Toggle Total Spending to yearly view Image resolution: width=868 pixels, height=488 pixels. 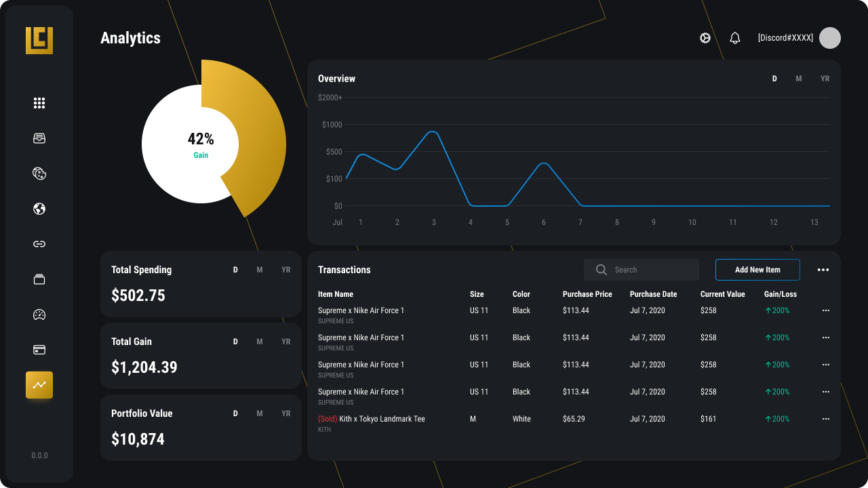click(x=285, y=270)
